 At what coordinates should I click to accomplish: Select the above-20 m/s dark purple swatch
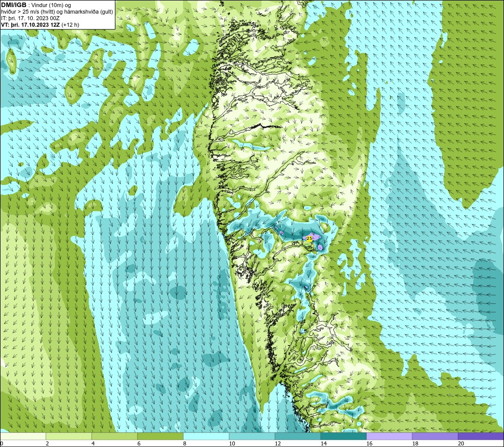click(x=481, y=436)
